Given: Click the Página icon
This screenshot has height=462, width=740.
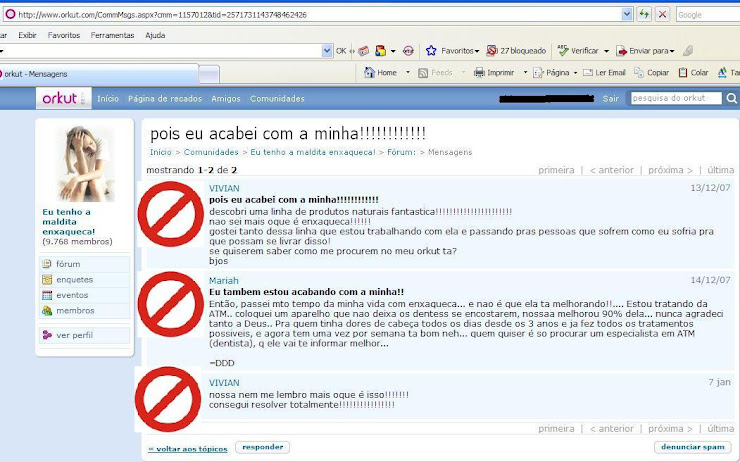Looking at the screenshot, I should [538, 73].
